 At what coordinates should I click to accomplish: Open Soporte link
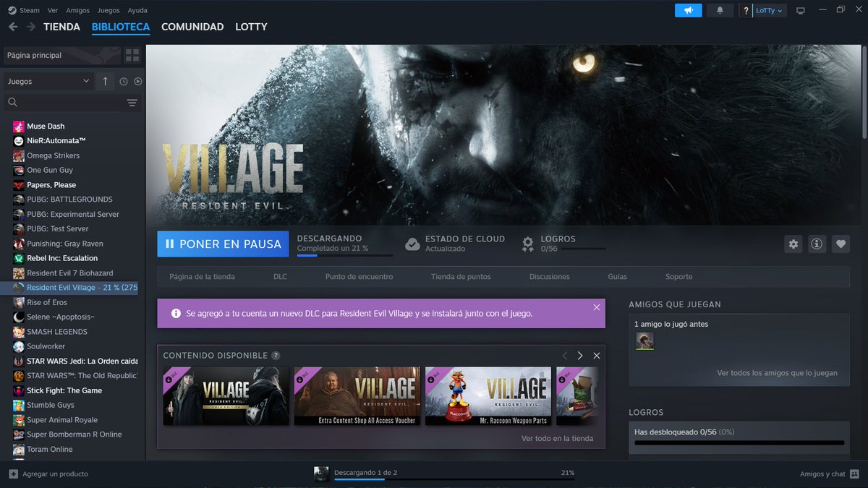[x=679, y=277]
